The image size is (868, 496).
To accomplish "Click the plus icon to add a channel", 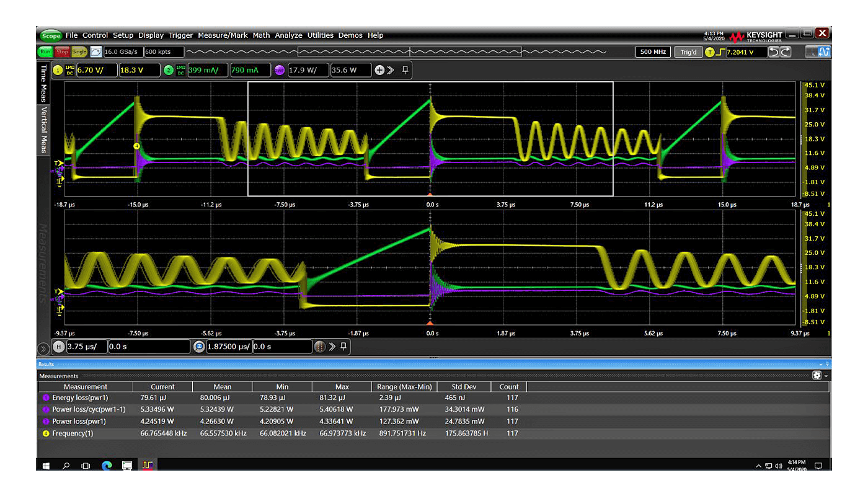I will [379, 70].
